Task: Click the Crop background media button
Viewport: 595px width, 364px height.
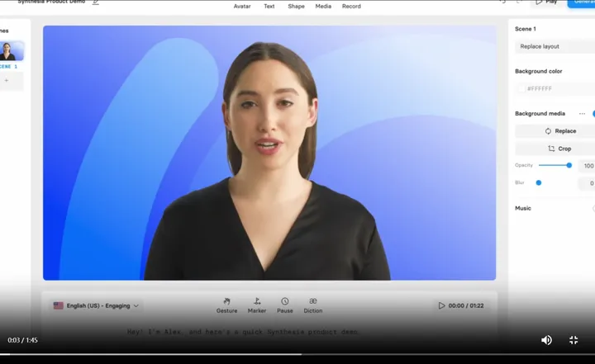Action: point(555,149)
